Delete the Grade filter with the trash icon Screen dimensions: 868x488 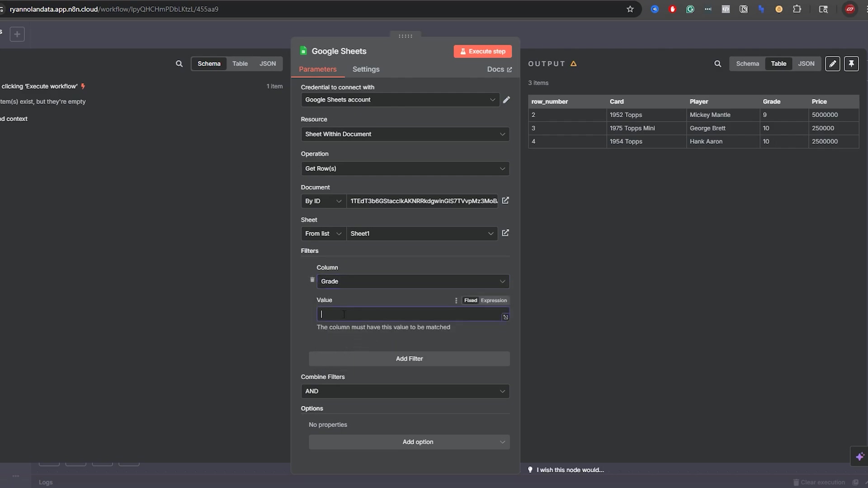[312, 280]
